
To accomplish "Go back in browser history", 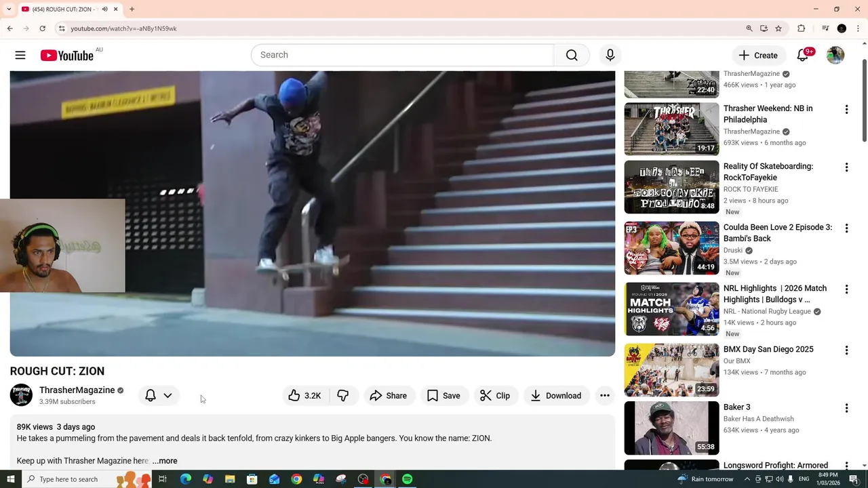I will (x=10, y=28).
